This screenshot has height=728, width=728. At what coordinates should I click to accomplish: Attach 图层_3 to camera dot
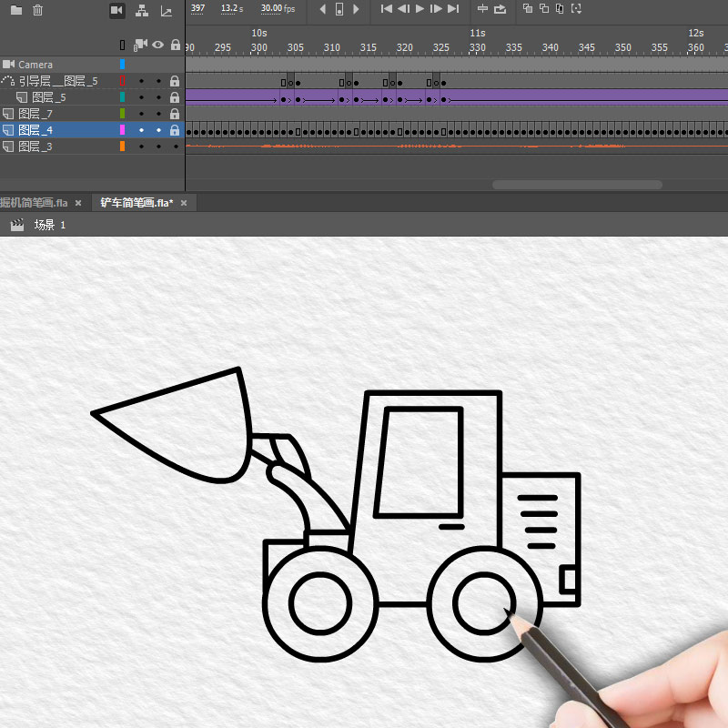(x=142, y=147)
